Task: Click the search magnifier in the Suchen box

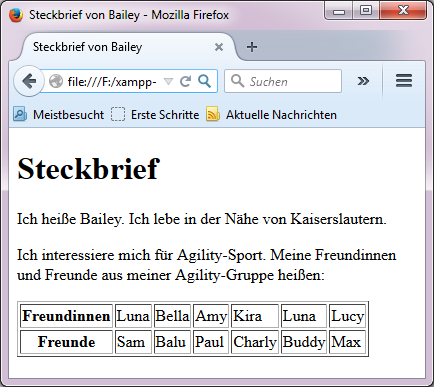Action: pos(237,81)
